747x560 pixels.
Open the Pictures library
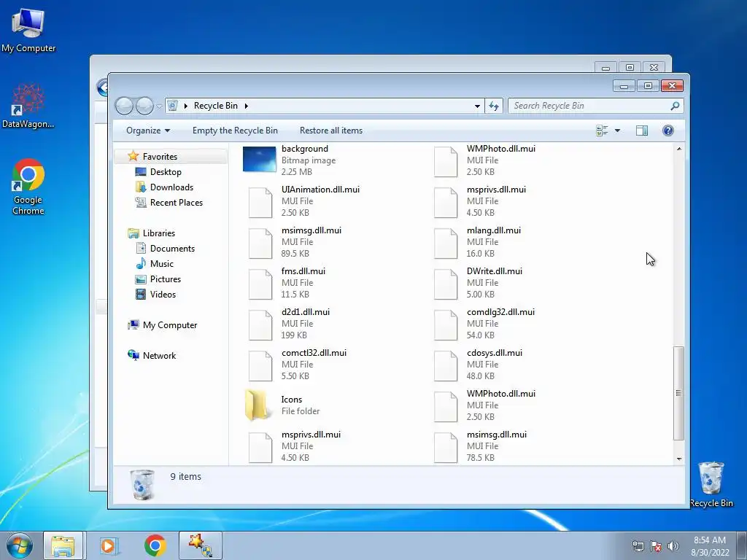(166, 279)
